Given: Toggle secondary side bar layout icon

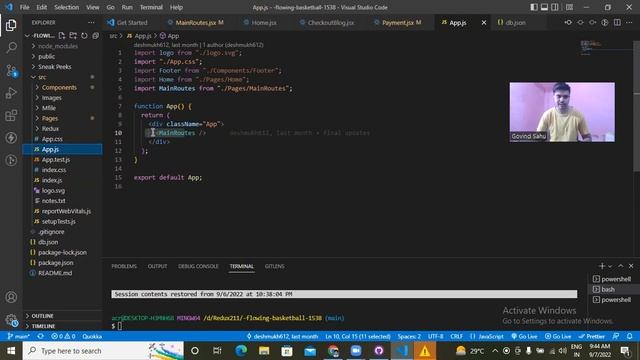Looking at the screenshot, I should (555, 7).
